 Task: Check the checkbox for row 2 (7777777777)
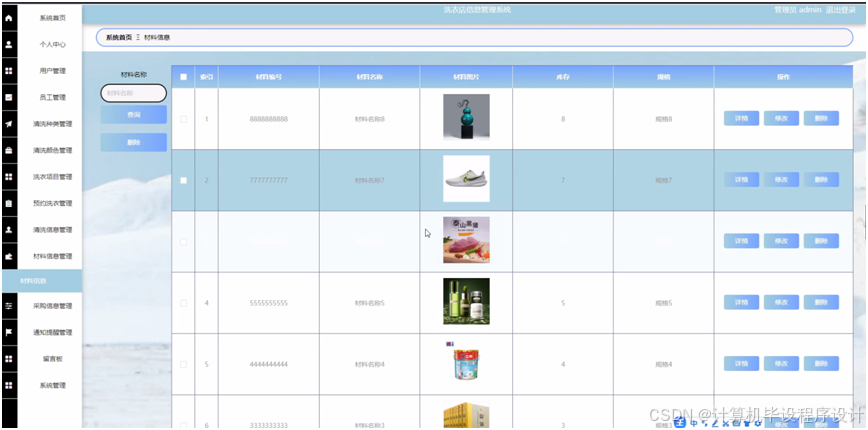tap(183, 180)
